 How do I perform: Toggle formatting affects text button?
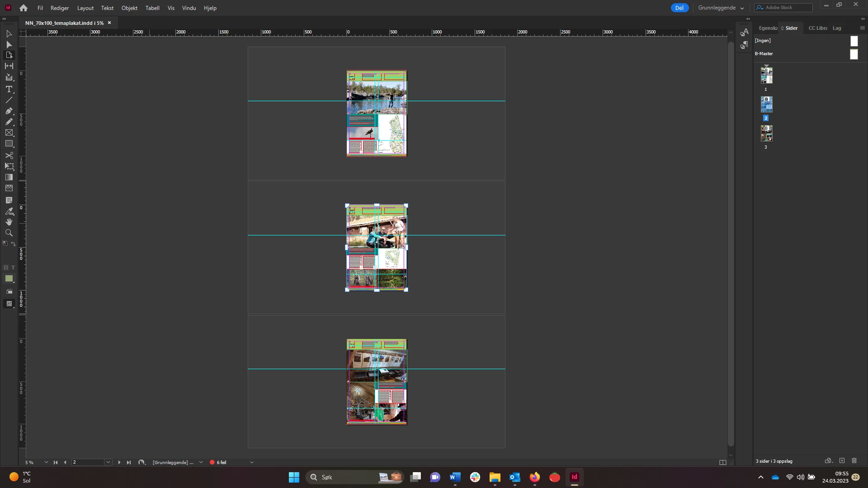pos(13,267)
